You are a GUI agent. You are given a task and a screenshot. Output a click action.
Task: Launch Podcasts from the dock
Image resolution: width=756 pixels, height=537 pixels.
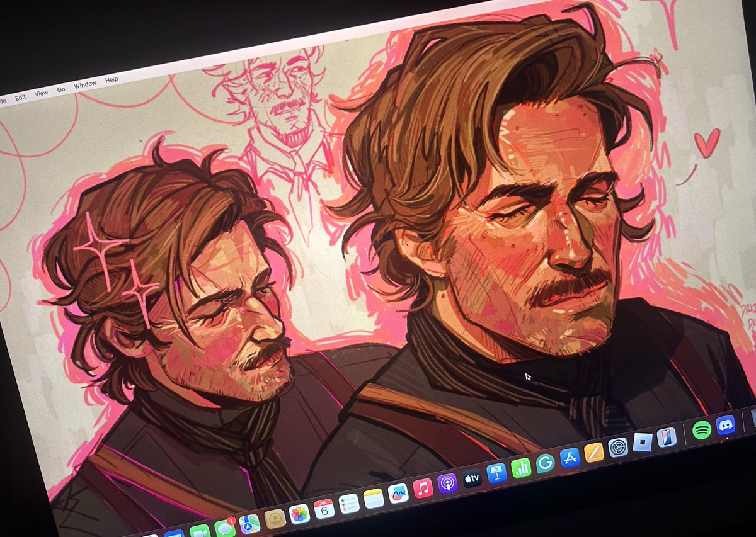447,483
